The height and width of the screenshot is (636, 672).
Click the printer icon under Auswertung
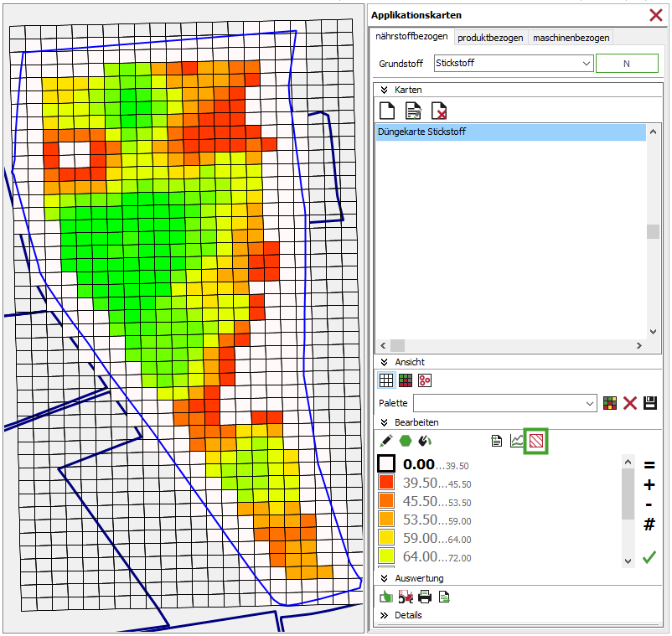[425, 597]
